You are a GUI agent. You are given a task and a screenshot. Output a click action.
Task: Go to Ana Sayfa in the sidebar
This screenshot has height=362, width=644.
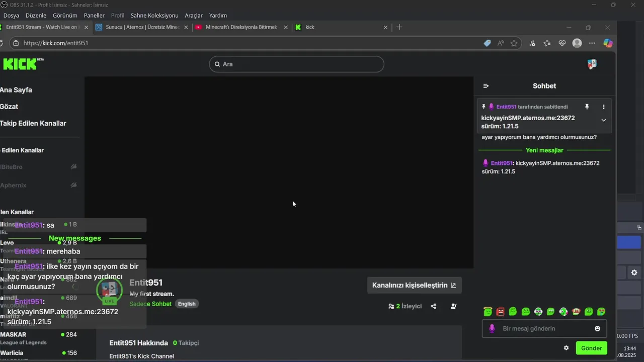click(x=16, y=90)
